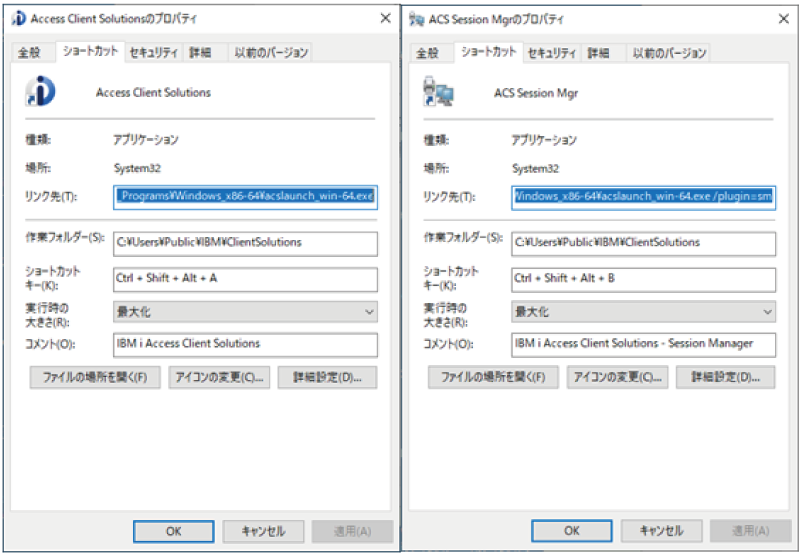
Task: Click shortcut key field showing Ctrl + Shift + Alt + A
Action: coord(245,280)
